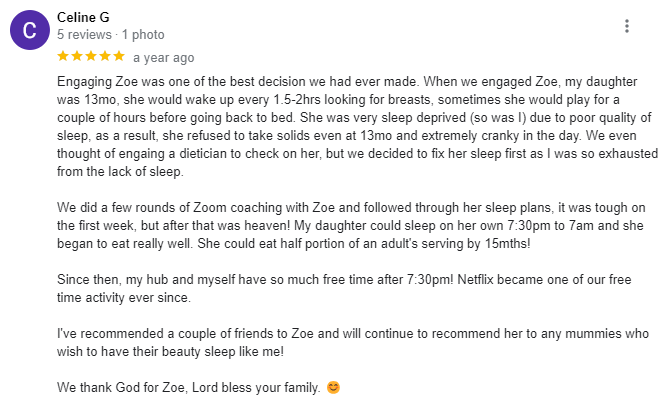The width and height of the screenshot is (662, 402).
Task: View the reviewer's "5 reviews" count
Action: click(x=84, y=35)
